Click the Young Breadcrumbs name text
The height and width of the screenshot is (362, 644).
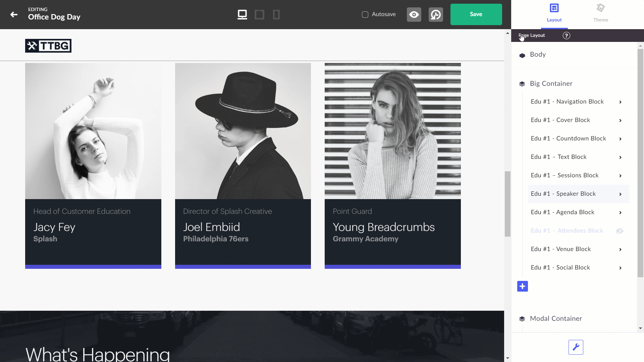pos(384,227)
